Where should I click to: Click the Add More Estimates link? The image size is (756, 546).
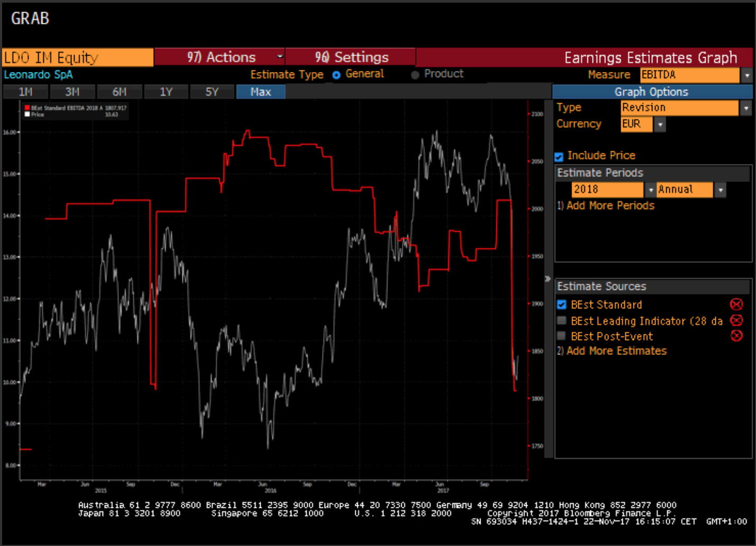(x=616, y=351)
